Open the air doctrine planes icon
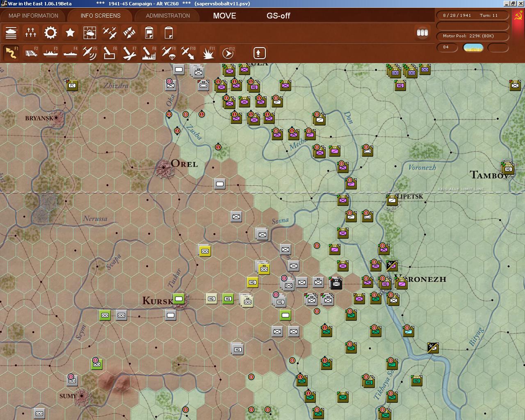 110,32
